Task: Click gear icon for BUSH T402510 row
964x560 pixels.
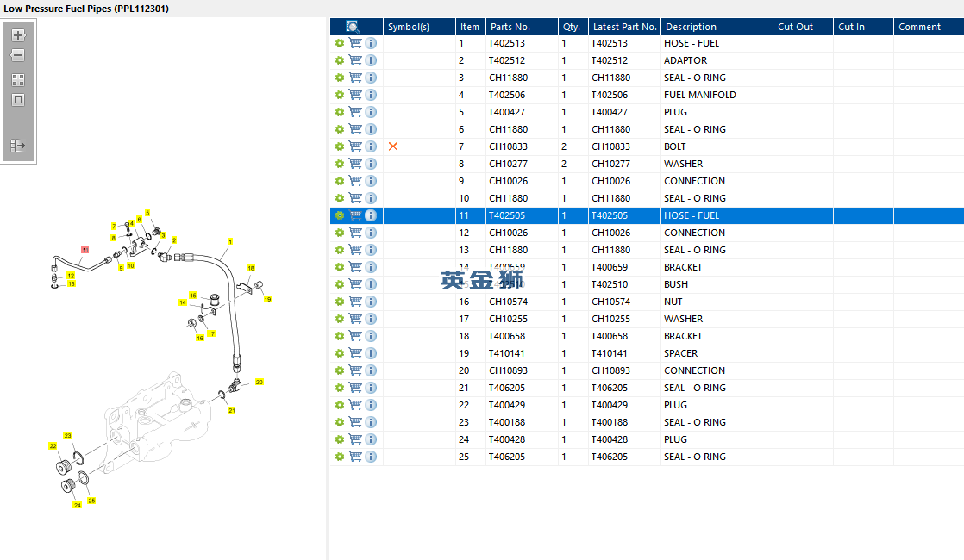Action: 340,284
